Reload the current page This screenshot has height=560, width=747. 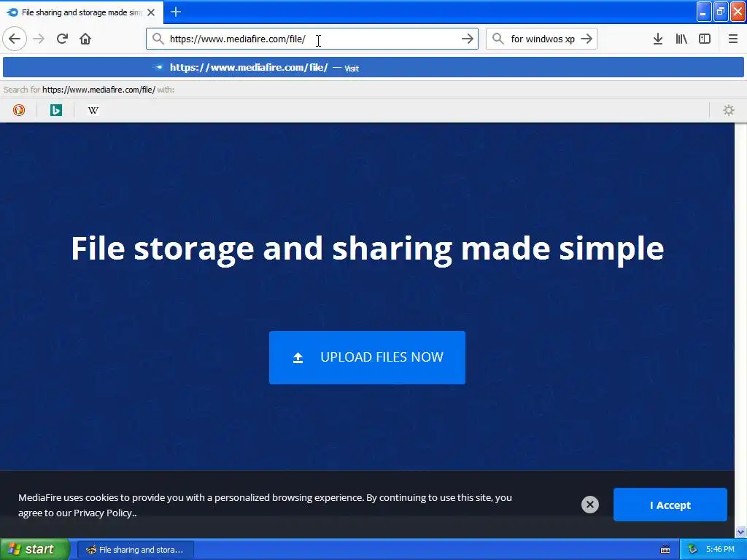click(62, 39)
